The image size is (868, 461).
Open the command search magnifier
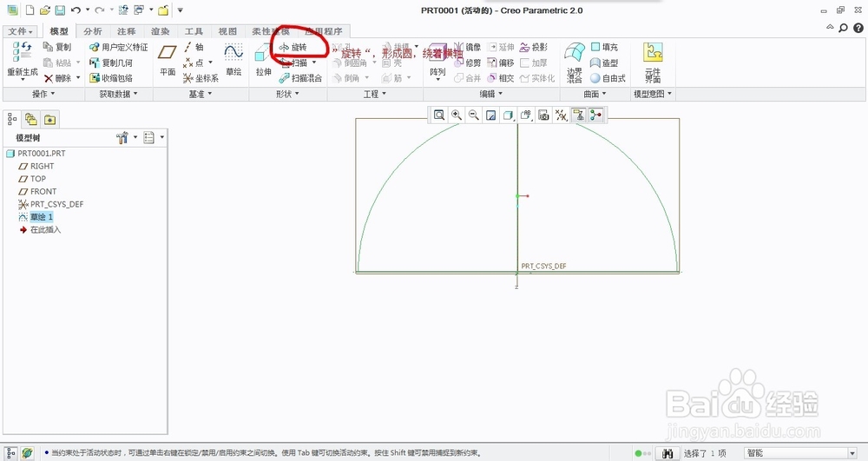pos(843,28)
